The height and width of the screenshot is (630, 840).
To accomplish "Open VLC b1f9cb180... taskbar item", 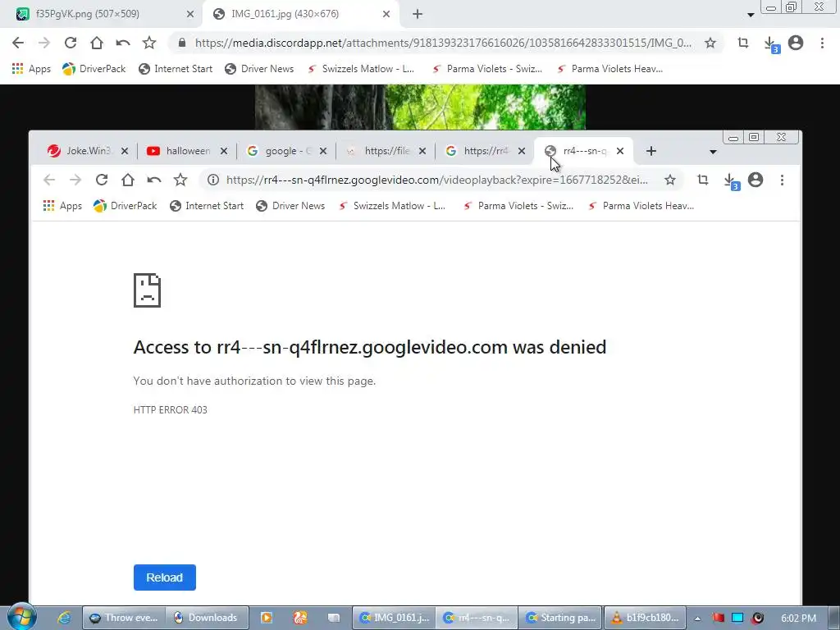I will pyautogui.click(x=645, y=618).
